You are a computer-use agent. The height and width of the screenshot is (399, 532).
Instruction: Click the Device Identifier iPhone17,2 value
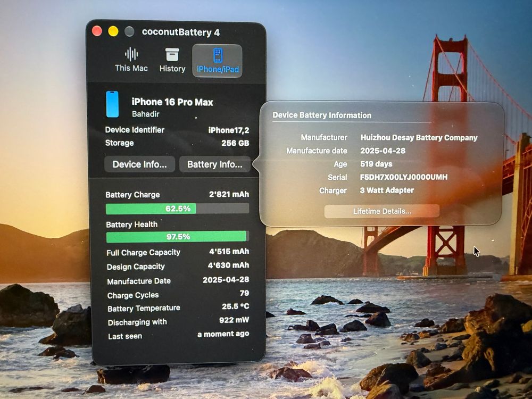(229, 130)
